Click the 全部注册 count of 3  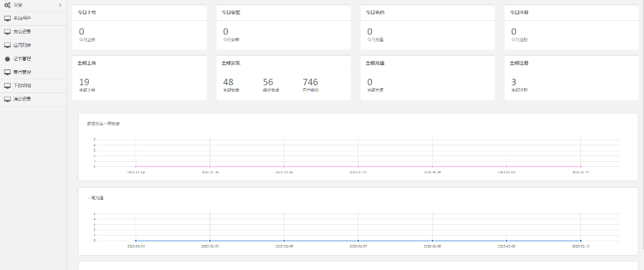pyautogui.click(x=513, y=82)
